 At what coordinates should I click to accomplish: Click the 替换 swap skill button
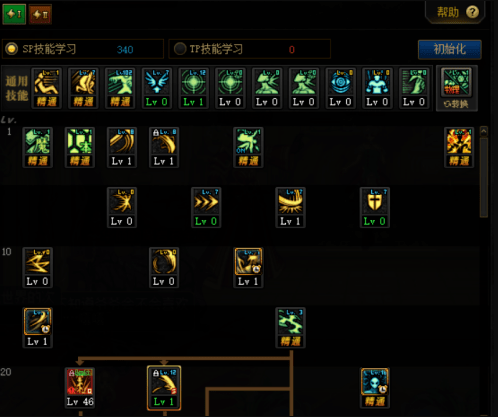point(456,104)
